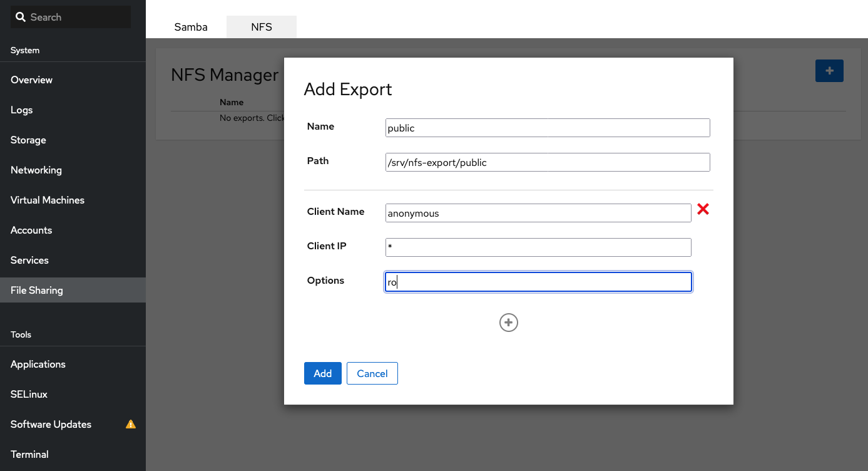Click the NFS Manager heading
The image size is (868, 471).
coord(225,75)
